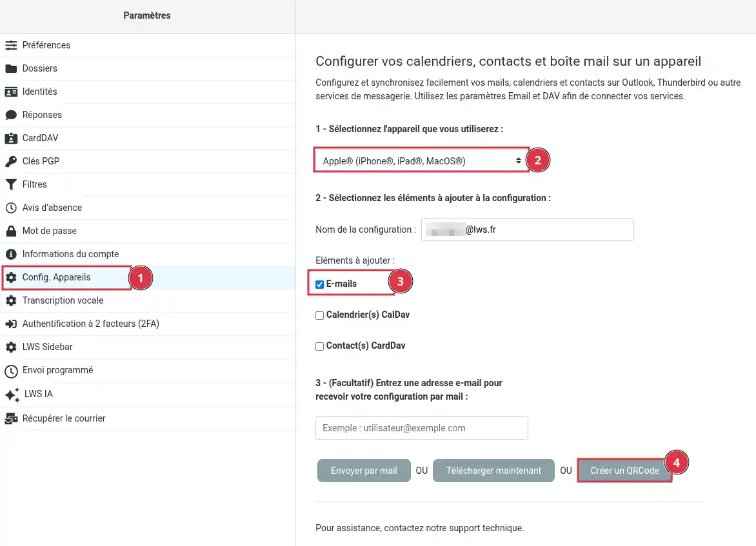This screenshot has width=756, height=546.
Task: Click the email address input field
Action: click(x=421, y=427)
